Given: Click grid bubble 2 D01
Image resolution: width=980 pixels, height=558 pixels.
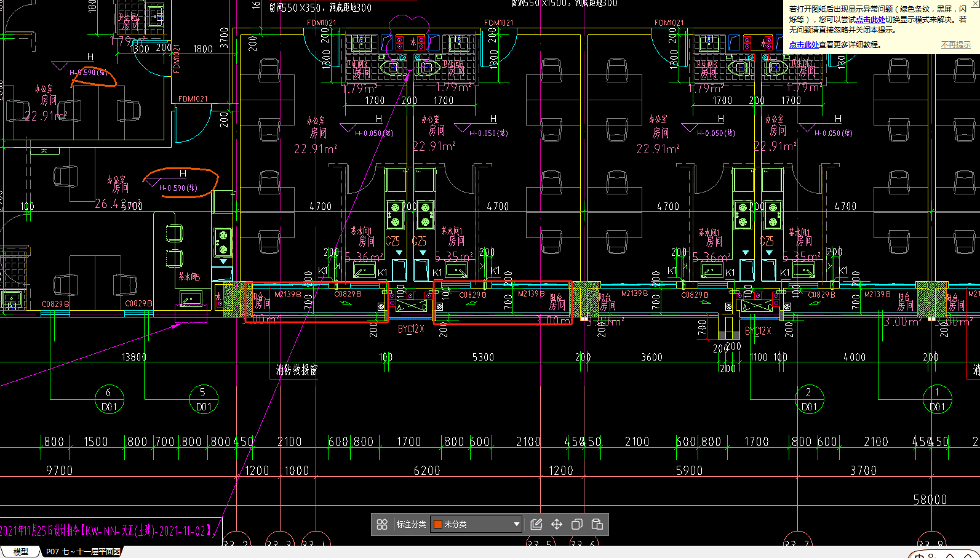Looking at the screenshot, I should point(808,399).
